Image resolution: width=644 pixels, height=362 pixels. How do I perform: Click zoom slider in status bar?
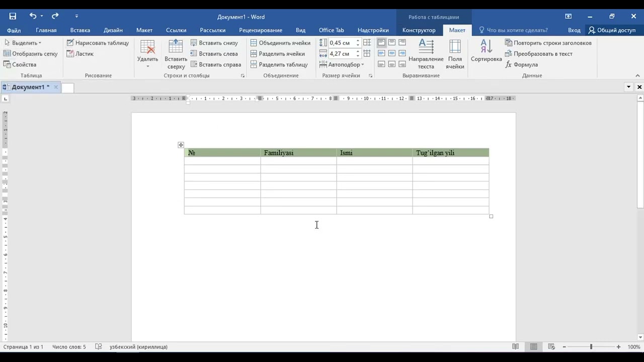591,347
